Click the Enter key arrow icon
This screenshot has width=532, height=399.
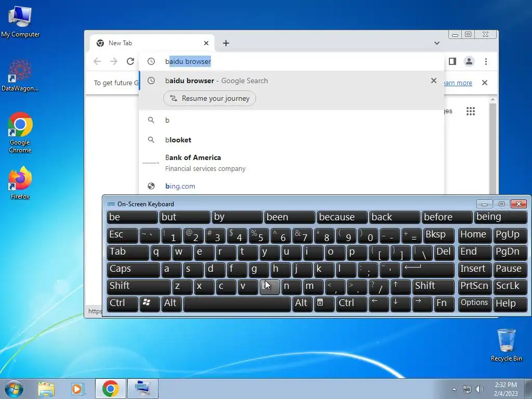(428, 270)
